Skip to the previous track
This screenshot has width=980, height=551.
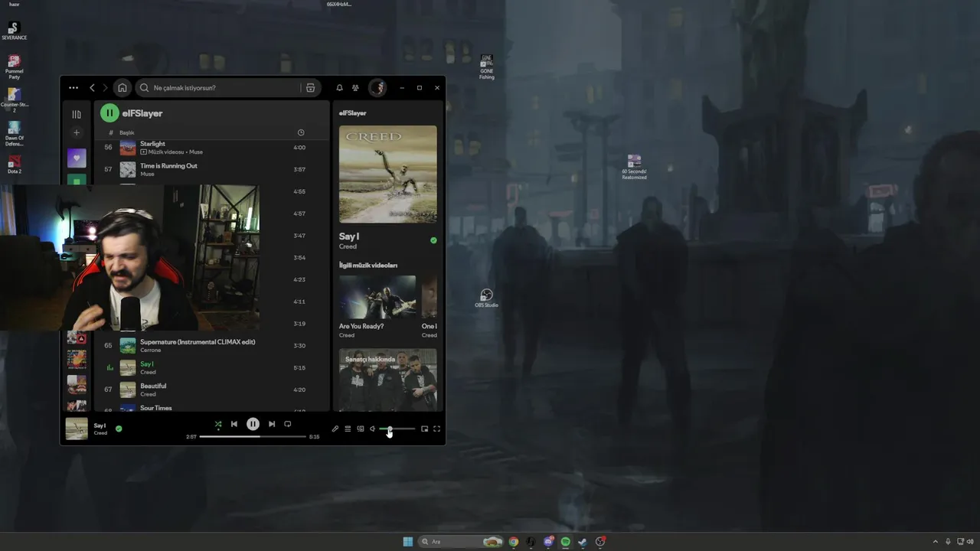pyautogui.click(x=234, y=424)
